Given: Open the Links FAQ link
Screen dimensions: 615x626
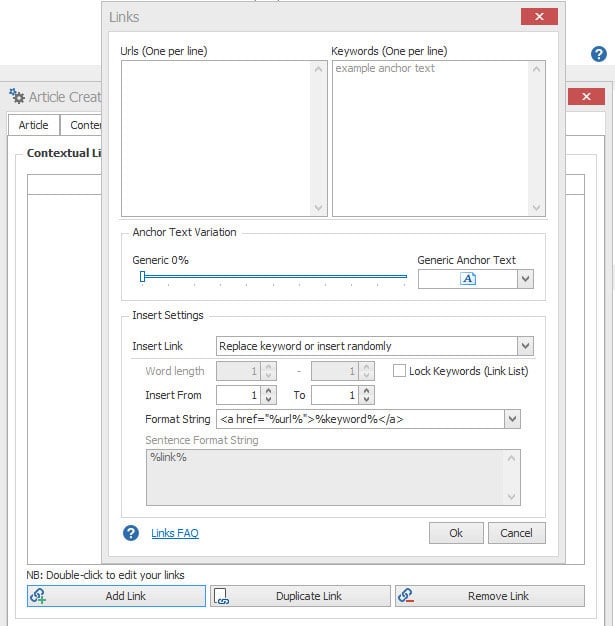Looking at the screenshot, I should tap(175, 533).
